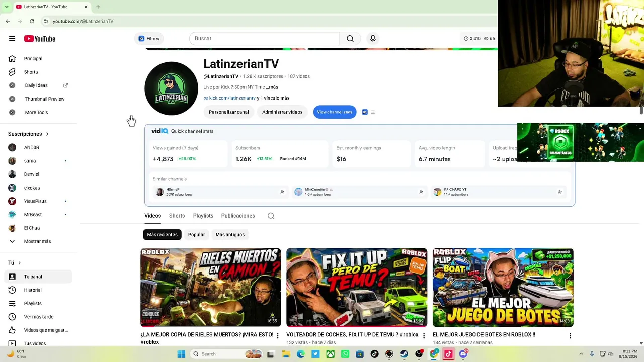Click Administrar videos button

[x=282, y=112]
